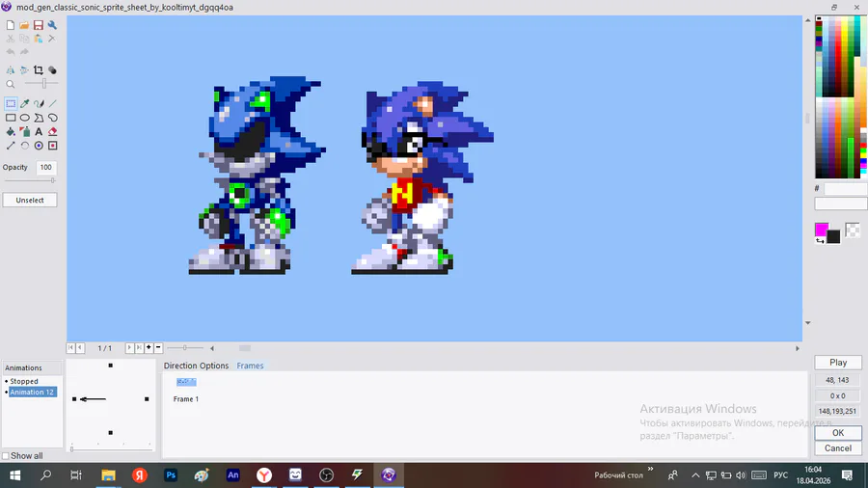Click the Paste clipboard icon
The image size is (868, 488).
(39, 39)
